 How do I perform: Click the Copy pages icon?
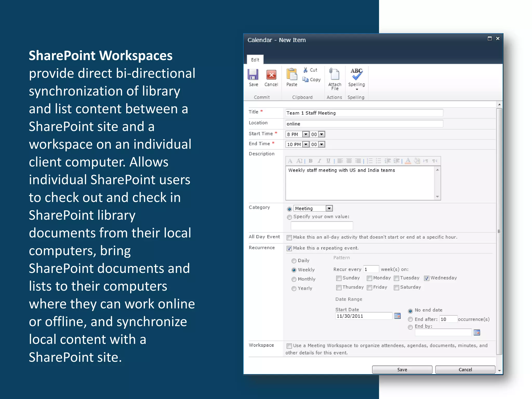coord(305,79)
